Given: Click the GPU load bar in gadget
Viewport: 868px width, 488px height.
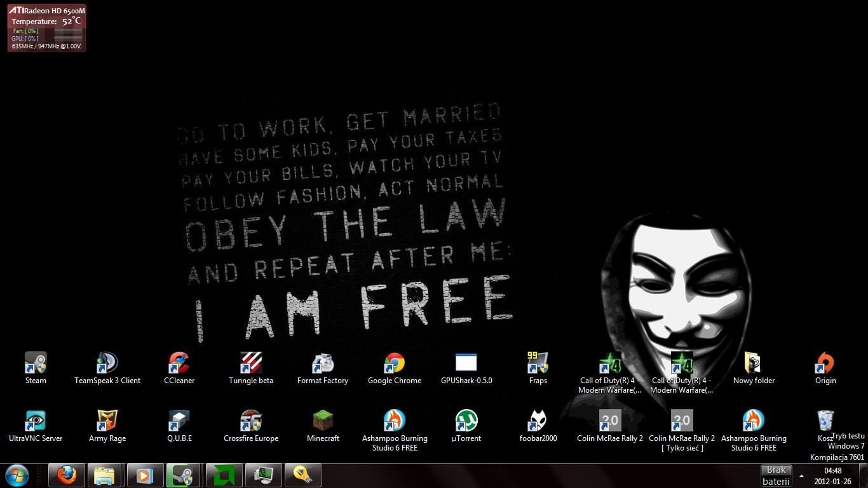Looking at the screenshot, I should click(x=68, y=38).
